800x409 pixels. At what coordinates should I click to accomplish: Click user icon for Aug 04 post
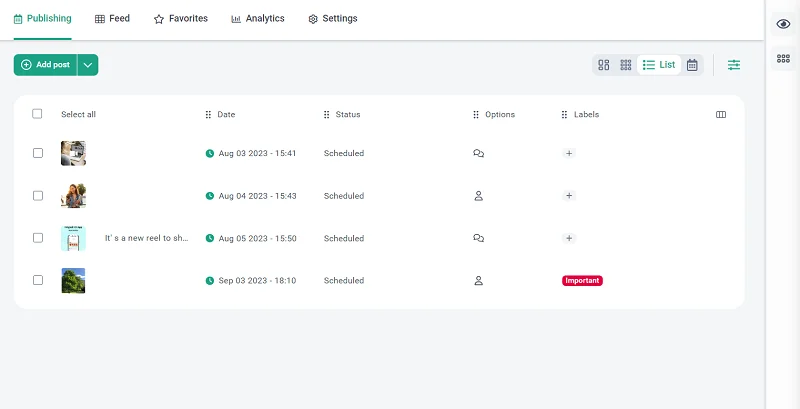[478, 196]
